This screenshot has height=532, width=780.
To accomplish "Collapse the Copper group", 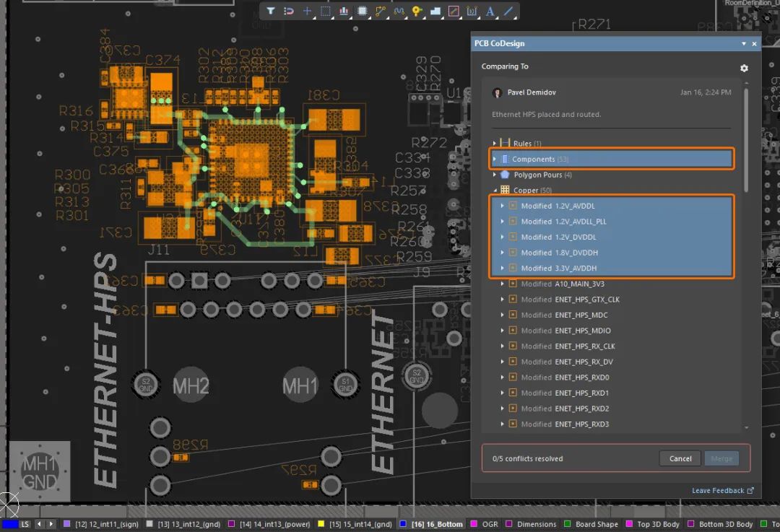I will (x=495, y=191).
